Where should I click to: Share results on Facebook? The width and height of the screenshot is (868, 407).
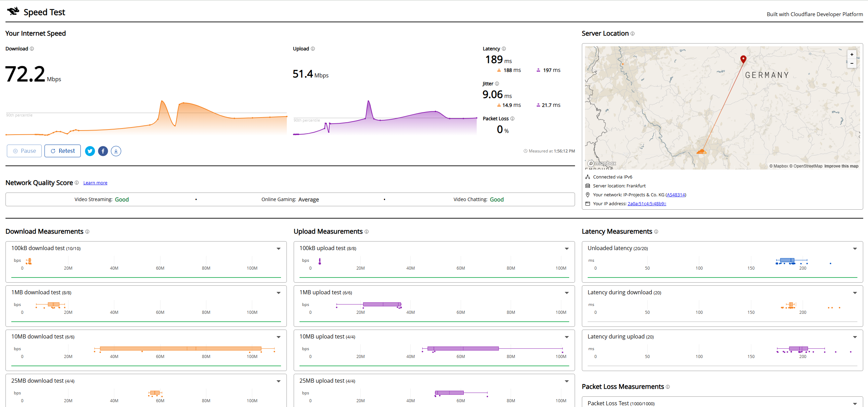103,151
